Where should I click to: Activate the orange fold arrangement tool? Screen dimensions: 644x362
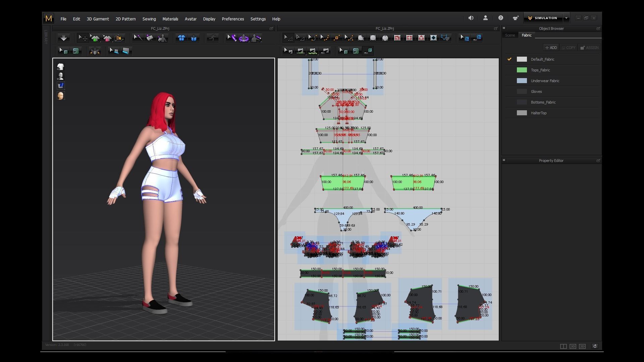(119, 38)
